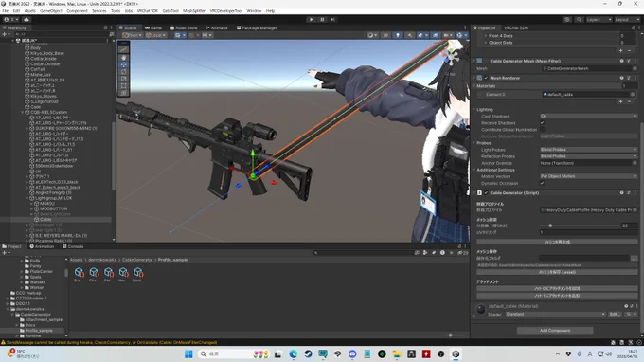Viewport: 644px width, 362px height.
Task: Toggle 2D view in Scene toolbar
Action: pos(385,35)
